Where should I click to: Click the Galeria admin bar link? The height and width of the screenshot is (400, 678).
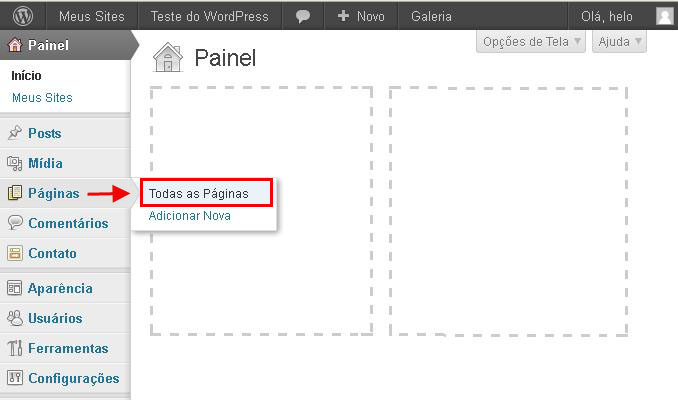click(x=431, y=16)
